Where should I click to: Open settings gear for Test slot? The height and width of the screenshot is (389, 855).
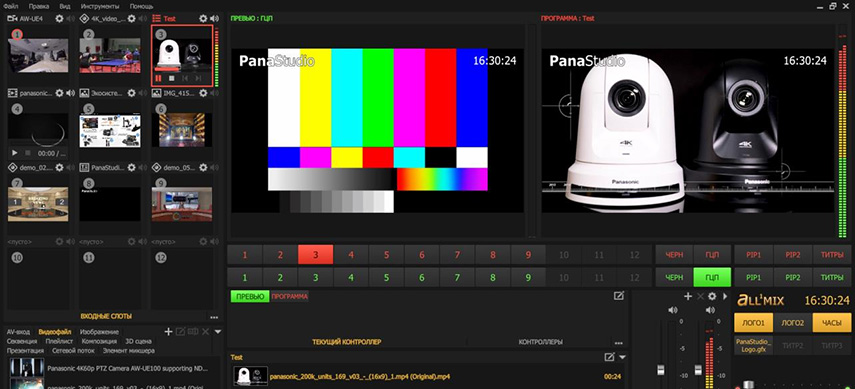(x=203, y=19)
